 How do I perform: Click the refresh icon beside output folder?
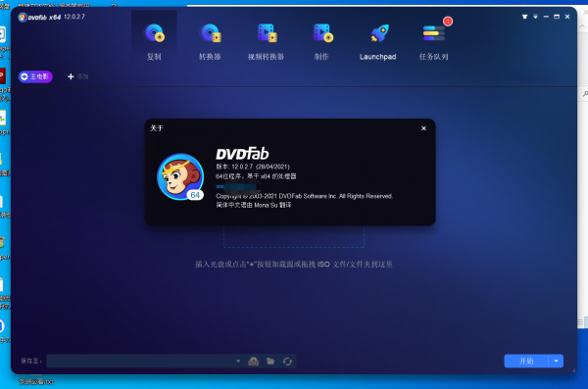[287, 362]
